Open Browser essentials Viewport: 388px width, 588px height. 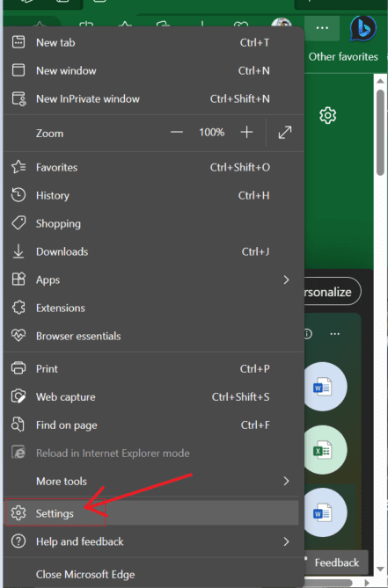click(x=153, y=336)
